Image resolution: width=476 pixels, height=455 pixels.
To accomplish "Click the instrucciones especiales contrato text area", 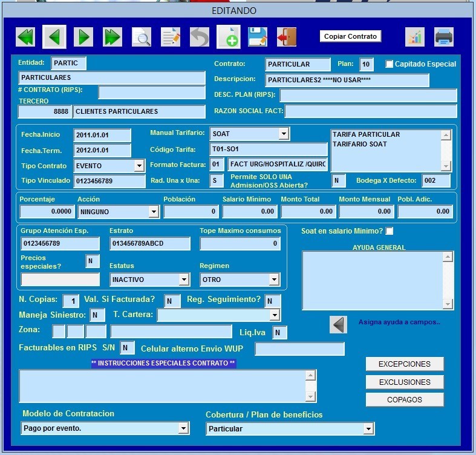I will pyautogui.click(x=163, y=386).
